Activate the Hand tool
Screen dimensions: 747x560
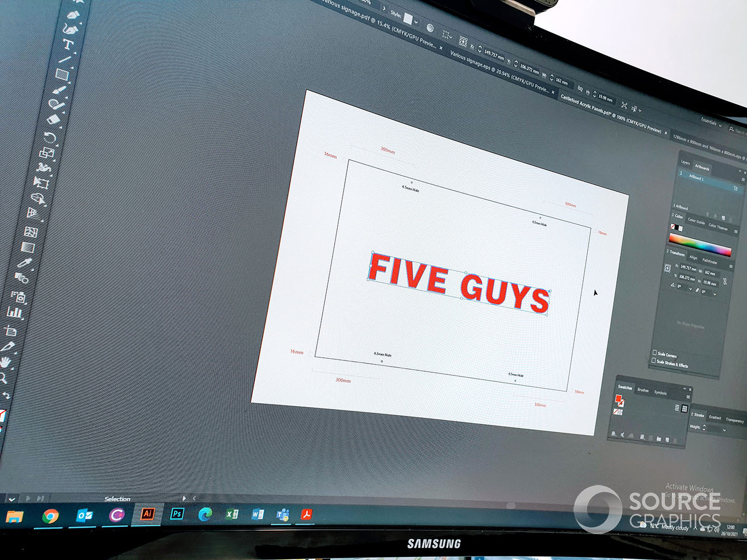5,362
